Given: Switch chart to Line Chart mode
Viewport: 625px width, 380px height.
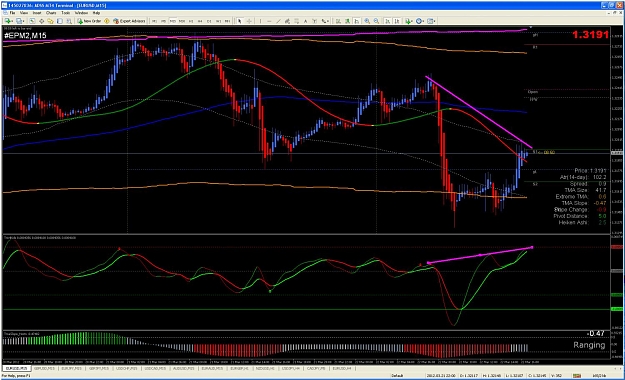Looking at the screenshot, I should [x=356, y=21].
